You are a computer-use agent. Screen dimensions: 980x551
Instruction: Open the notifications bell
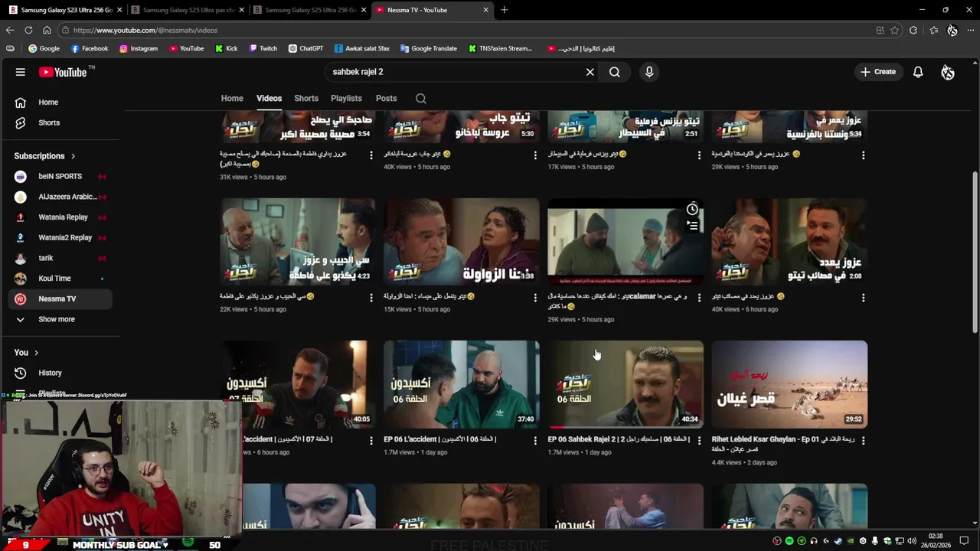[918, 72]
